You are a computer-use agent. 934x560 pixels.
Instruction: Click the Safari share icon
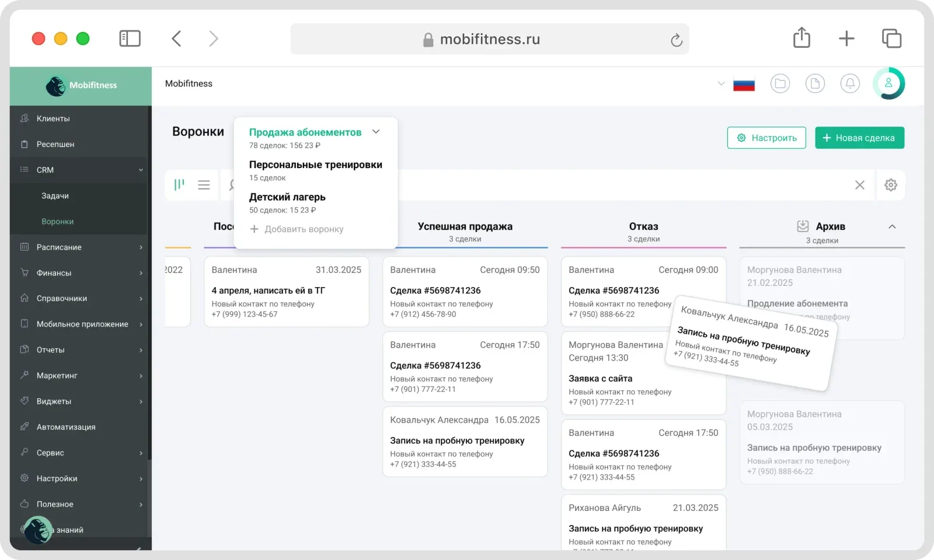click(x=801, y=38)
